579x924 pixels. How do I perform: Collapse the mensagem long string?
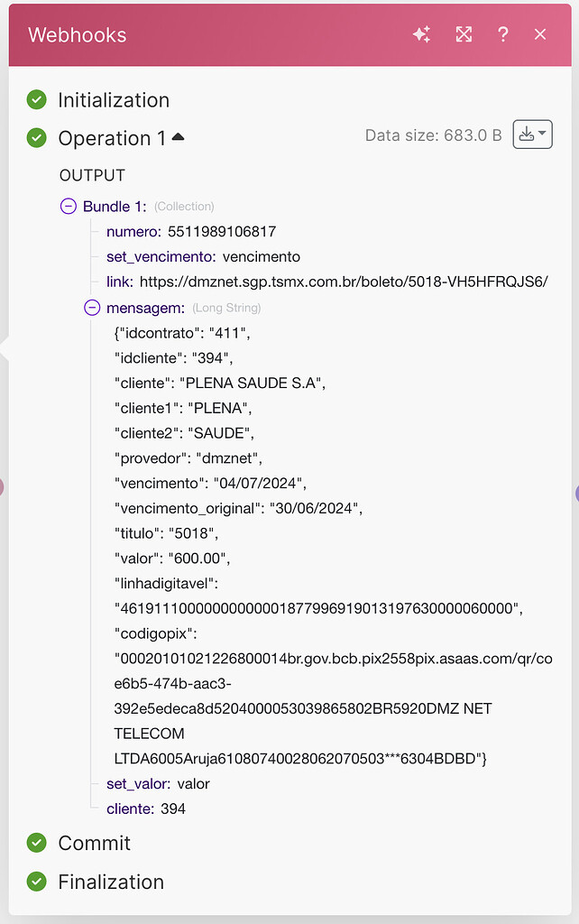click(x=93, y=309)
